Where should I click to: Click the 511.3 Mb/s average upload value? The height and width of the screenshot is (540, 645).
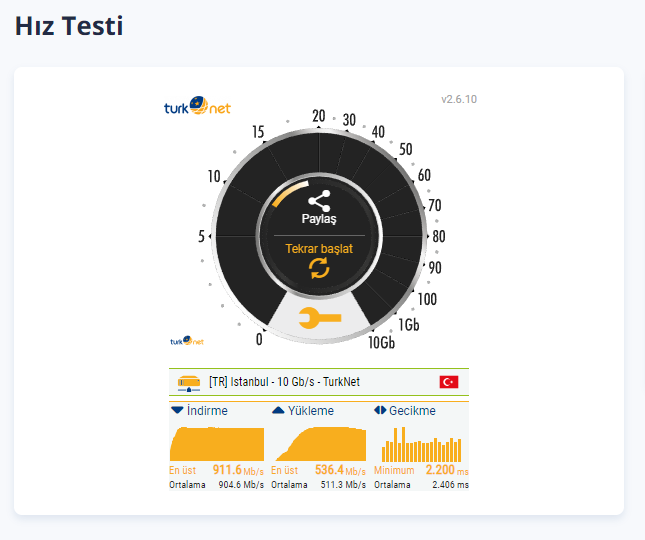pos(343,485)
